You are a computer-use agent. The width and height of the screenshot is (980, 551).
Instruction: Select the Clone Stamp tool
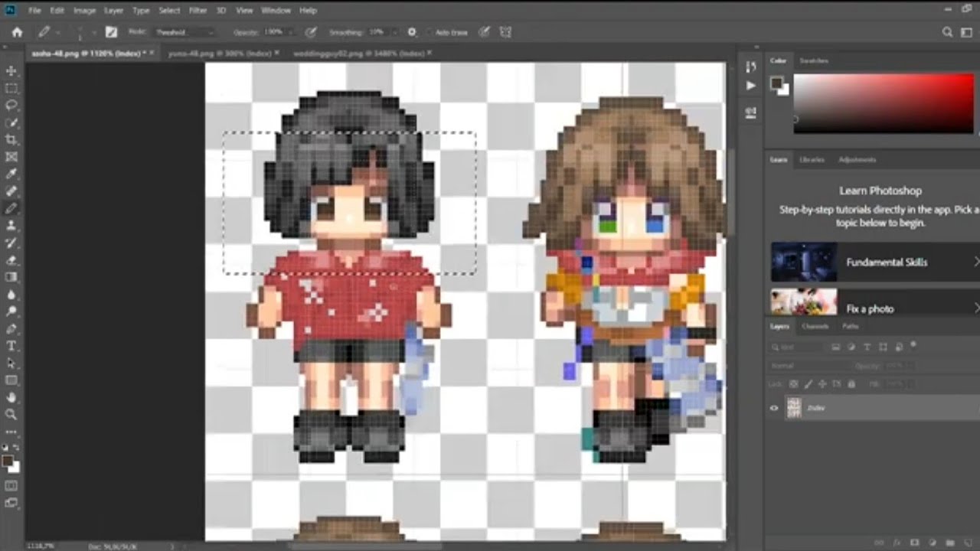(x=11, y=225)
